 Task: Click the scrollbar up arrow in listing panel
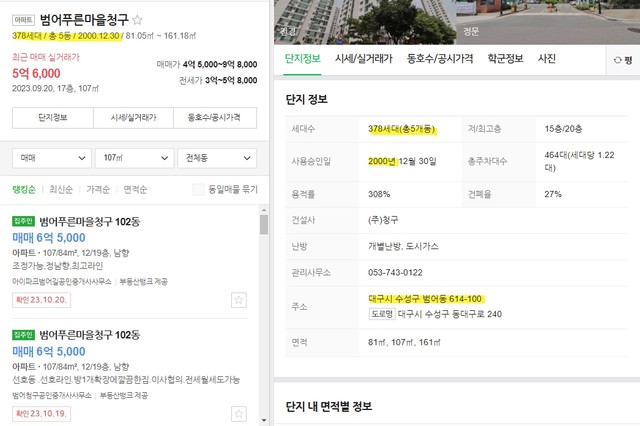(x=264, y=210)
